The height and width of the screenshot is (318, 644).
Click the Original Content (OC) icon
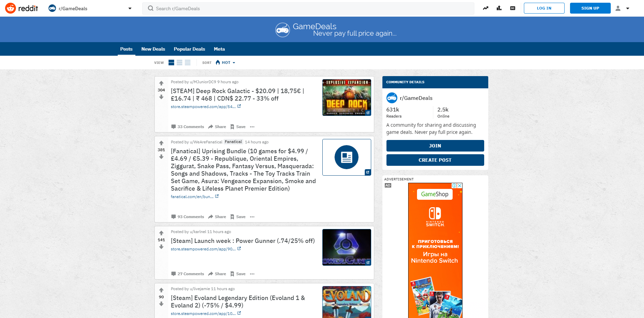tap(512, 8)
